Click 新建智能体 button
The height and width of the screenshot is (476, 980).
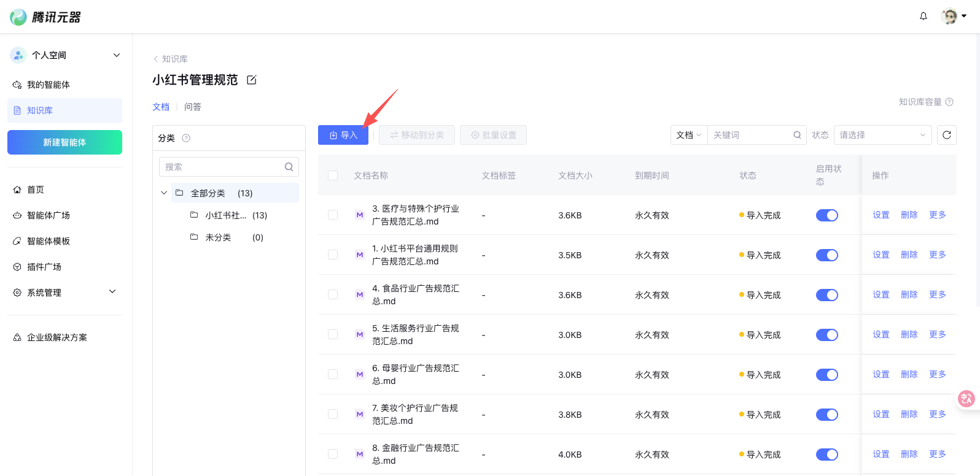tap(64, 142)
